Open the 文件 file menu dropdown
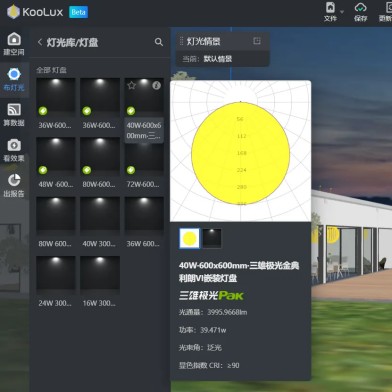 click(x=333, y=12)
